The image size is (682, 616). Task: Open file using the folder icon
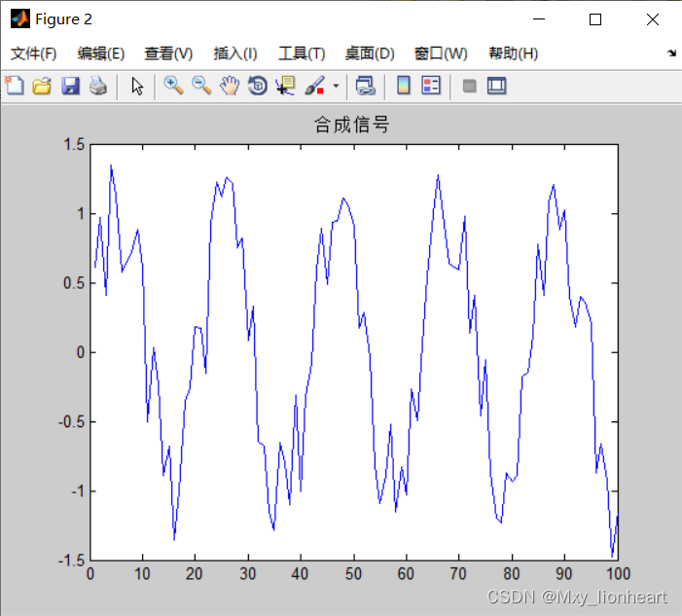tap(42, 86)
